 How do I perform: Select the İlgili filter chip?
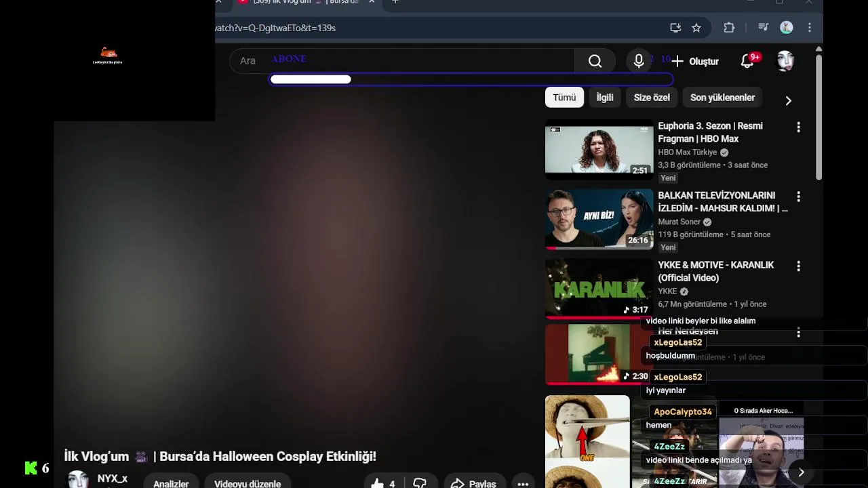[605, 98]
